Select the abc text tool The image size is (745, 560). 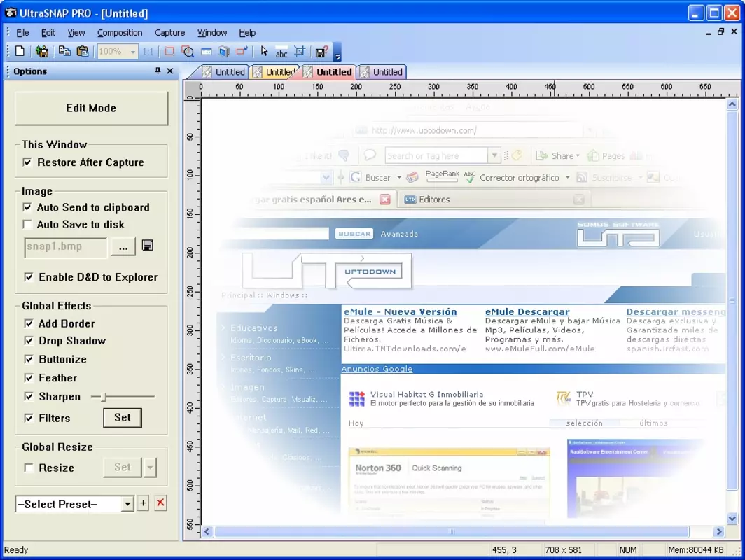tap(281, 52)
